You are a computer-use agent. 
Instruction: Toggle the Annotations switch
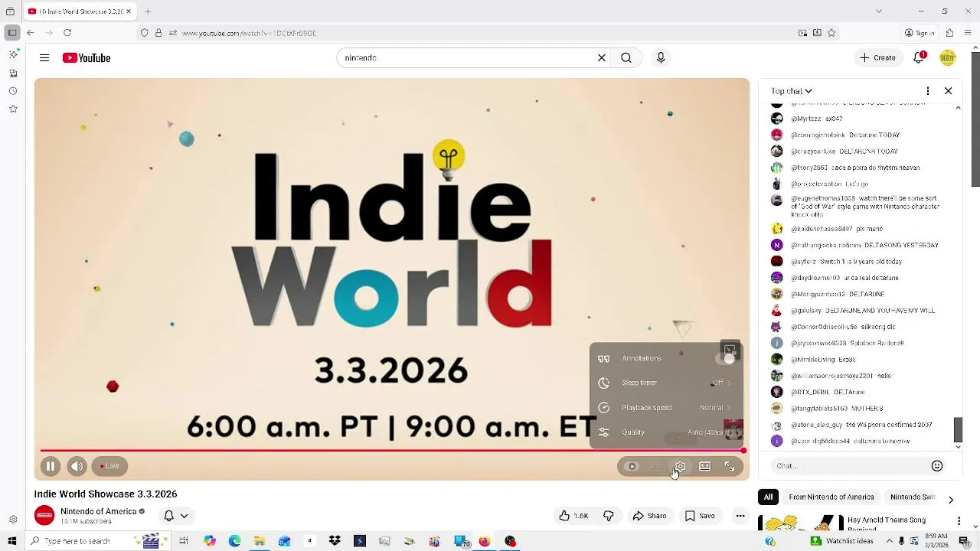[x=726, y=358]
